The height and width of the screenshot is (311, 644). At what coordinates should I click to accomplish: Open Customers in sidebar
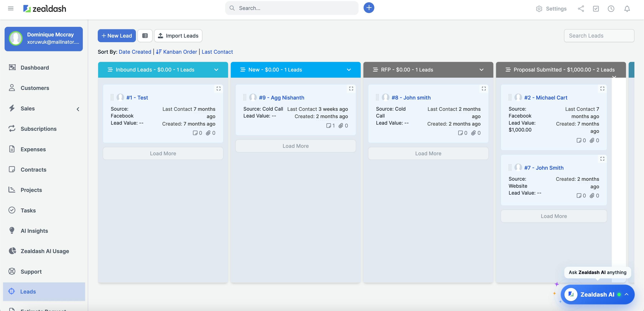44,88
